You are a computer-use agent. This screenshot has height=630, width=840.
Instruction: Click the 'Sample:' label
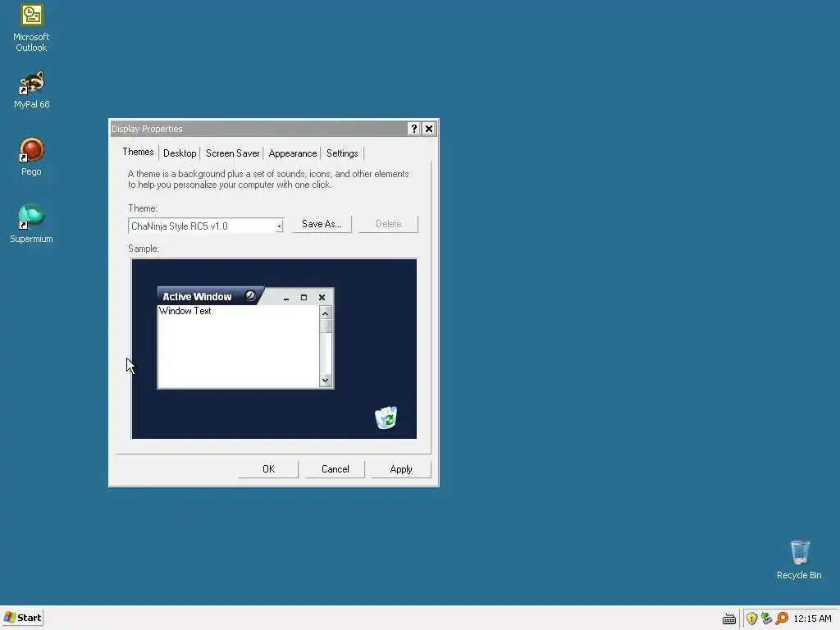coord(144,249)
